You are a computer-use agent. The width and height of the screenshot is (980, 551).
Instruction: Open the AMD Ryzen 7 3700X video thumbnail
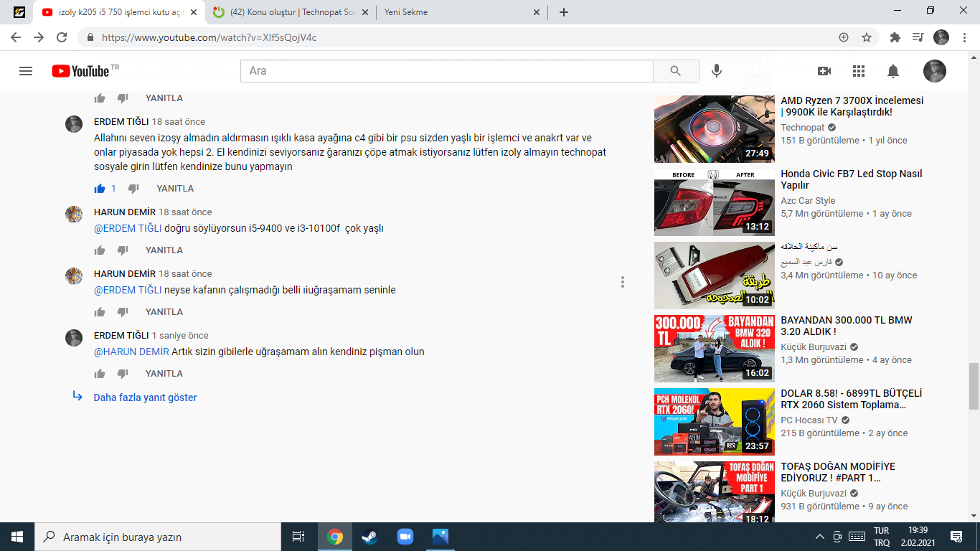point(715,129)
